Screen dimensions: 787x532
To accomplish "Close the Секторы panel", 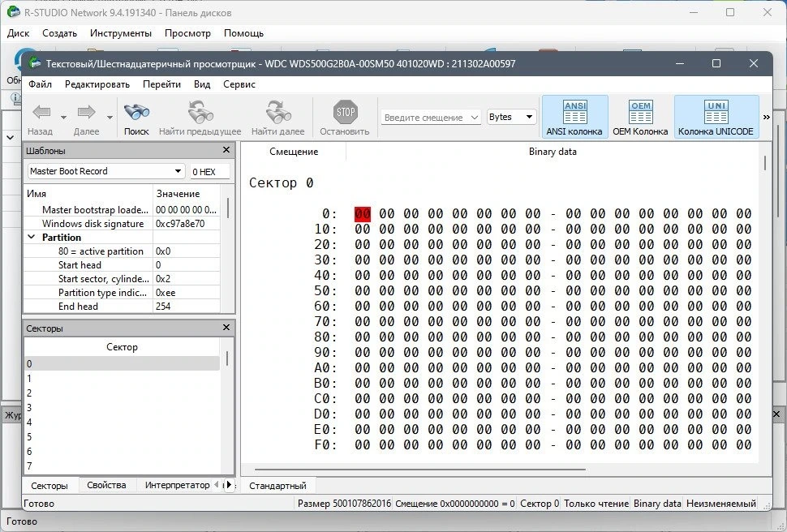I will tap(226, 328).
